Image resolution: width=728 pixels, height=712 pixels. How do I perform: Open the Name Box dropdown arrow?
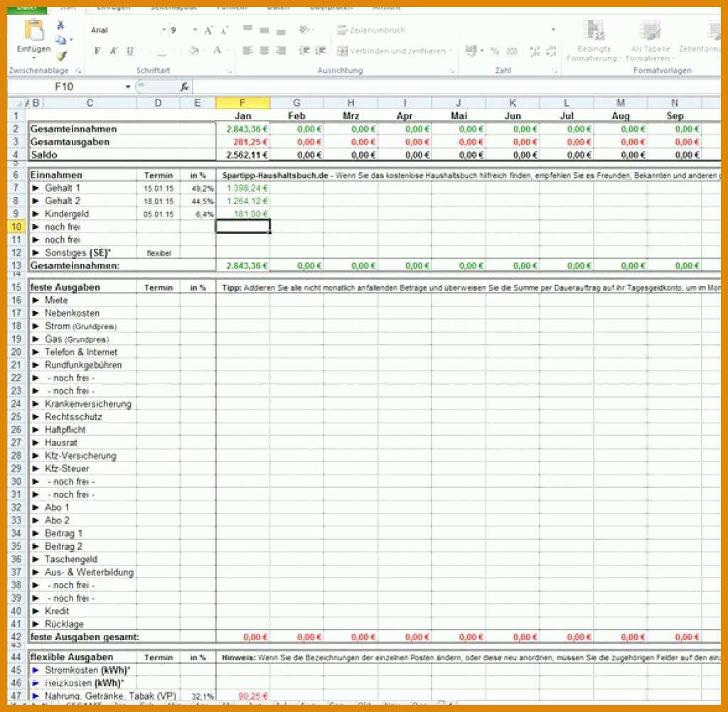128,87
